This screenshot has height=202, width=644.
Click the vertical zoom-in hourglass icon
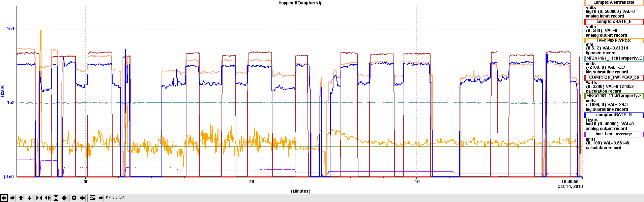(56, 198)
